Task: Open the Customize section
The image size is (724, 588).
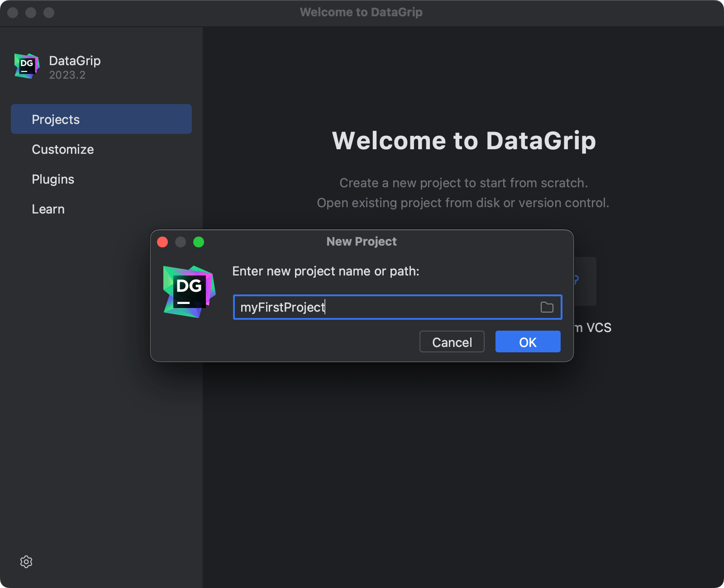Action: point(63,149)
